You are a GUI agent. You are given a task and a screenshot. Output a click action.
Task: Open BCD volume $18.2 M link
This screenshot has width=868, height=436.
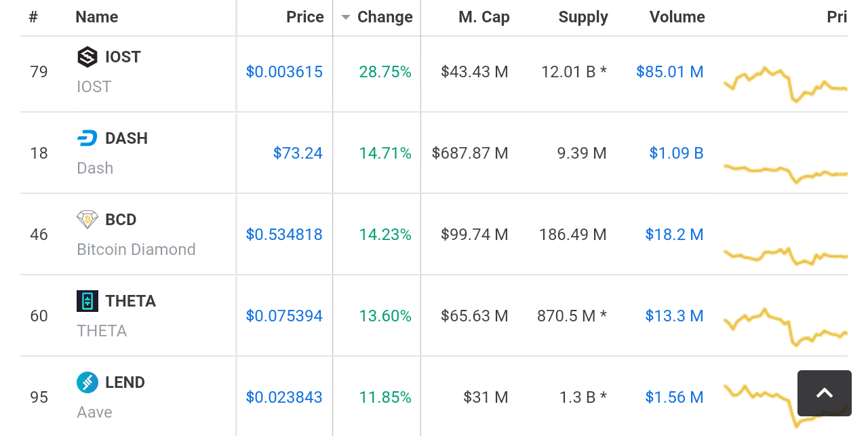pos(674,235)
